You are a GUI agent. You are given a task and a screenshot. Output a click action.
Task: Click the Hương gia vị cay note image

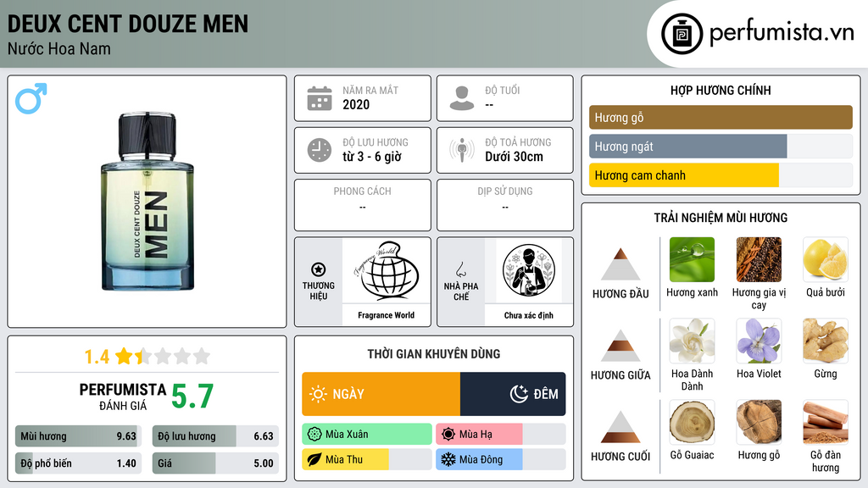[x=759, y=260]
